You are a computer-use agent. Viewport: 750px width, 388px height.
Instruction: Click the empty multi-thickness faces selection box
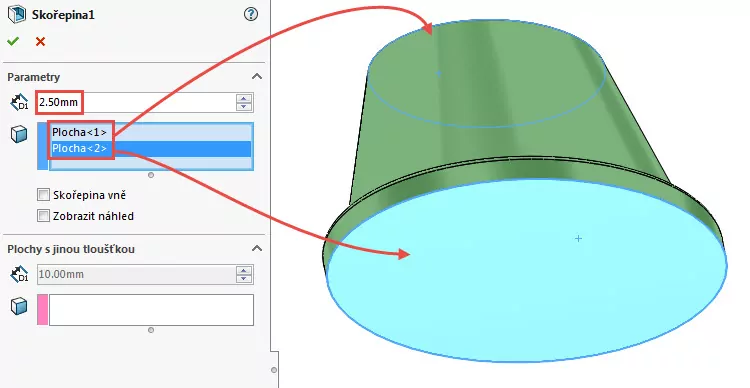click(x=151, y=310)
